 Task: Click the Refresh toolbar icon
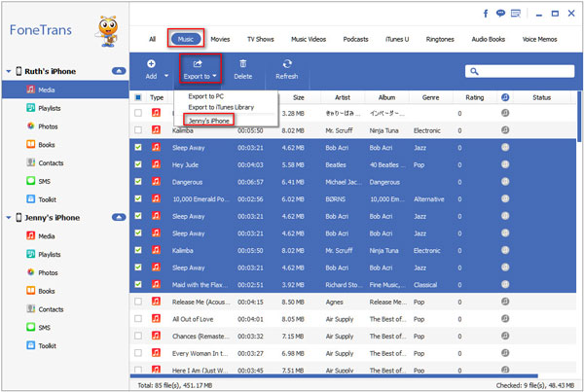[287, 63]
